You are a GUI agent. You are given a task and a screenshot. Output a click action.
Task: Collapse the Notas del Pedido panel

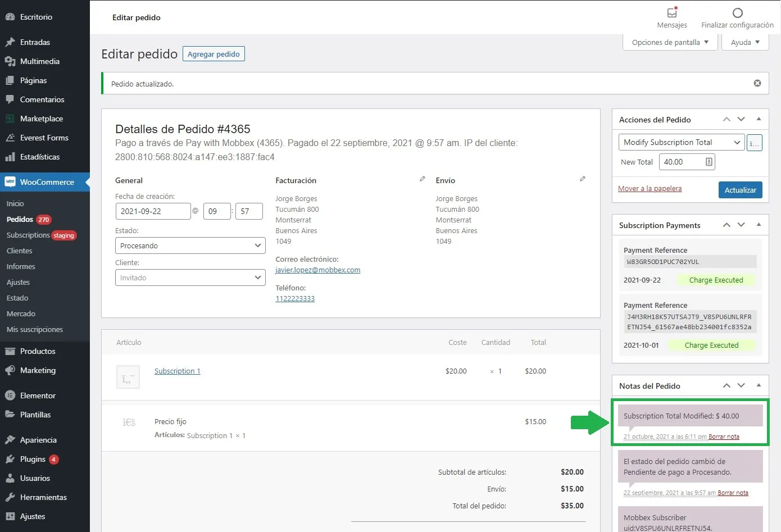pyautogui.click(x=759, y=385)
